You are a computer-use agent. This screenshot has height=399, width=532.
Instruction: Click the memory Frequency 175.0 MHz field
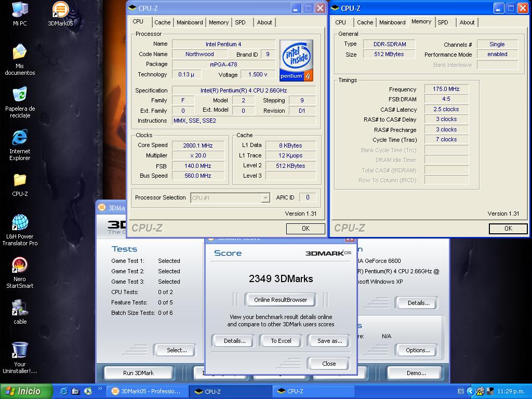click(446, 89)
